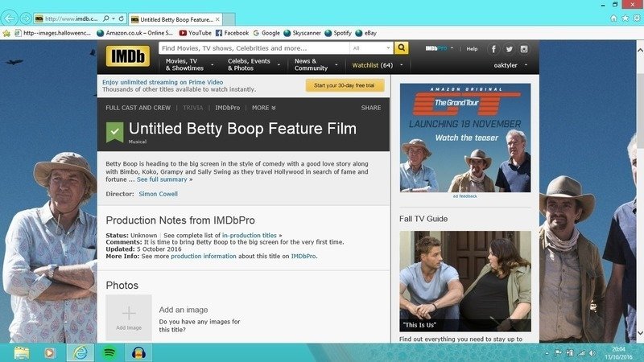Open Movies, TV & Showtimes menu

pyautogui.click(x=189, y=64)
